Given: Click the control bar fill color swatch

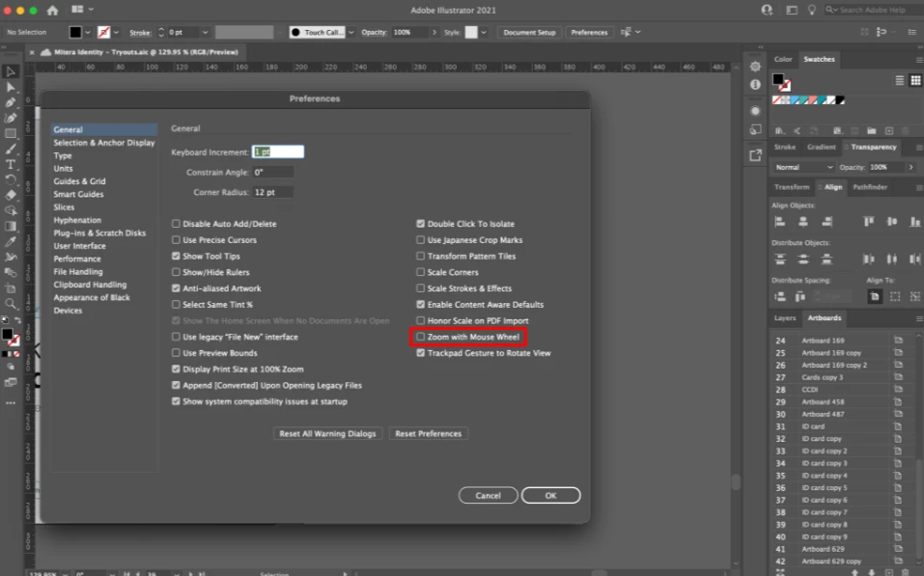Looking at the screenshot, I should pos(75,33).
